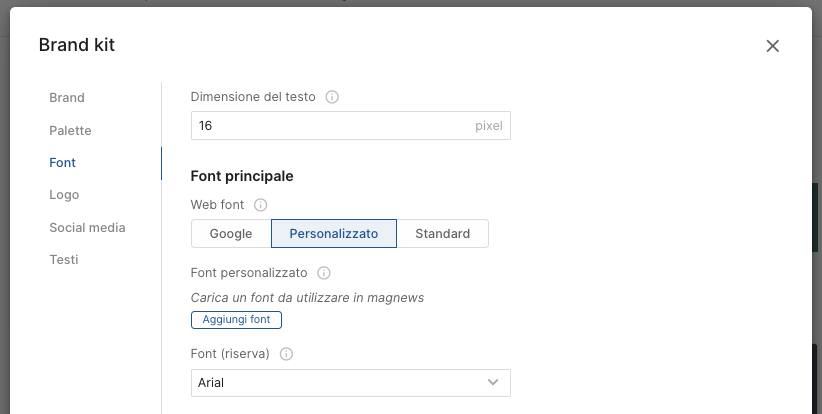Screen dimensions: 822x414
Task: Open the Social media section
Action: pos(87,228)
